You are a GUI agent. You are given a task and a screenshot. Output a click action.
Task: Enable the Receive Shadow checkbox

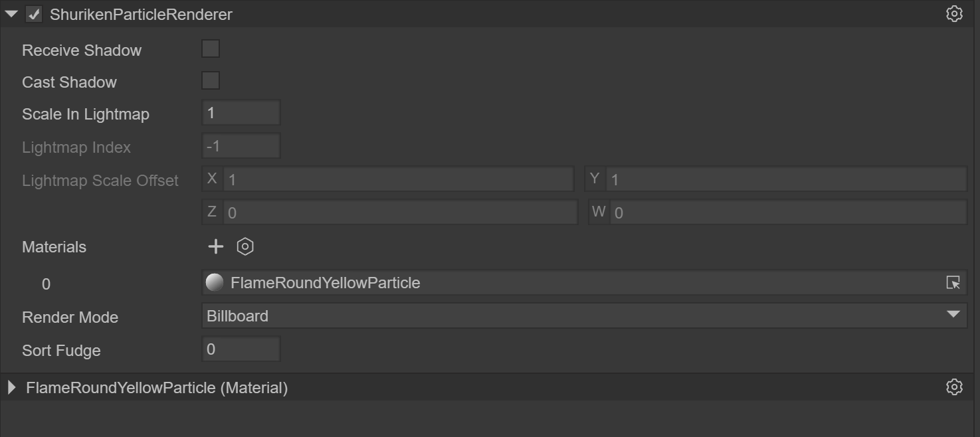211,49
